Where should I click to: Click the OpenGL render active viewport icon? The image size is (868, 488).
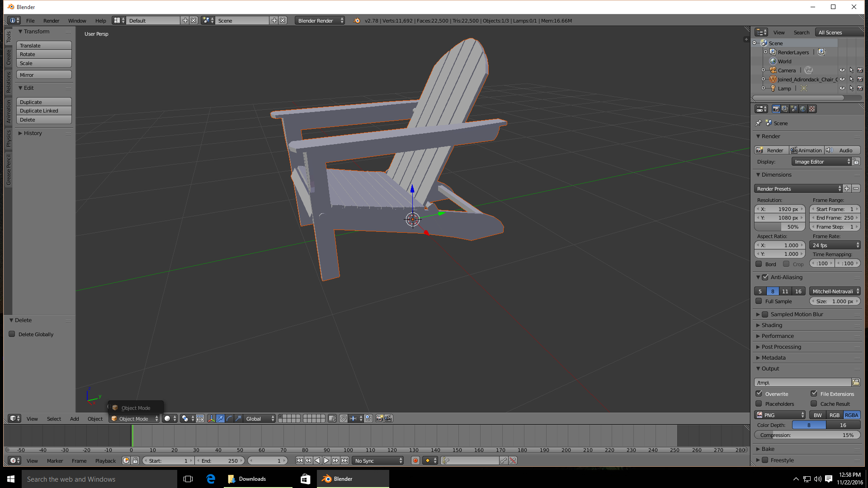coord(379,418)
